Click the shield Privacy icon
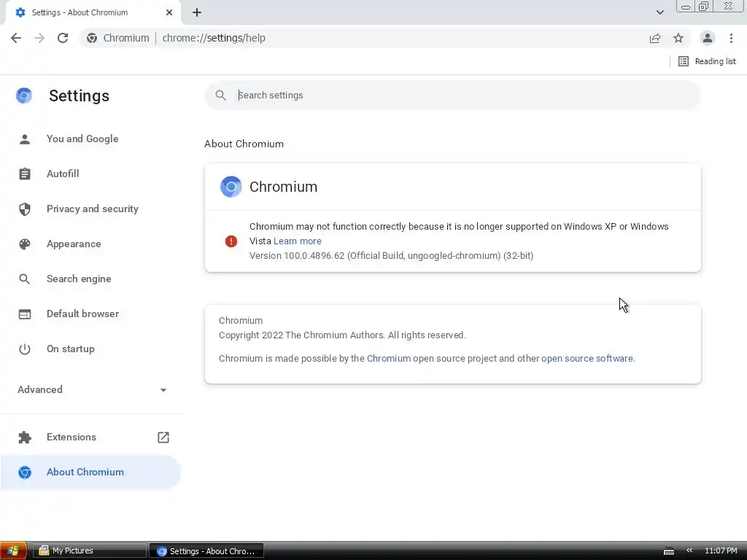Screen dimensions: 747x560 (25, 209)
